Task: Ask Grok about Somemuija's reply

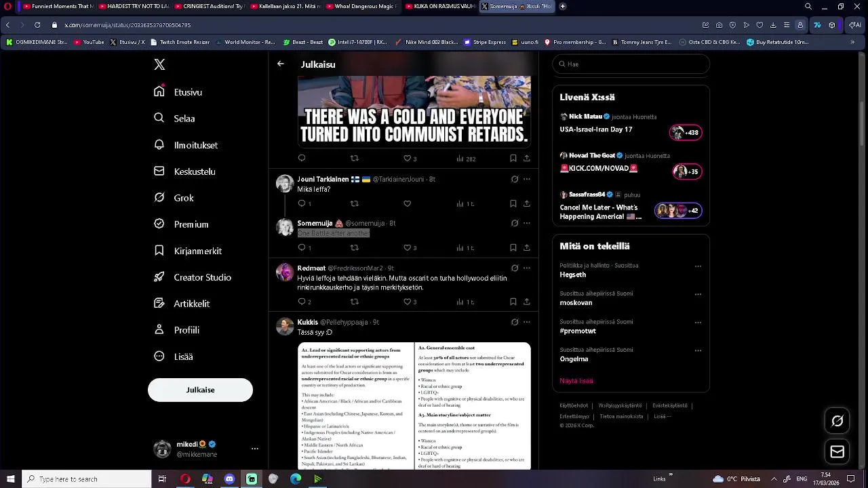Action: click(x=515, y=223)
